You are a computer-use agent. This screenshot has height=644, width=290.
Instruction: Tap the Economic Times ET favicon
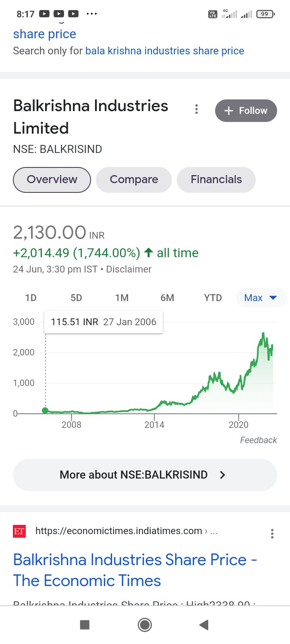[x=19, y=531]
